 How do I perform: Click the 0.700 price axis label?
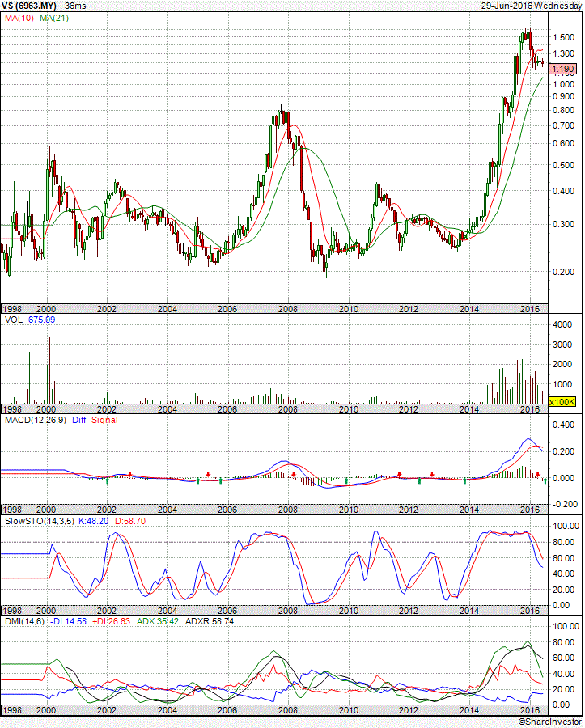(564, 125)
